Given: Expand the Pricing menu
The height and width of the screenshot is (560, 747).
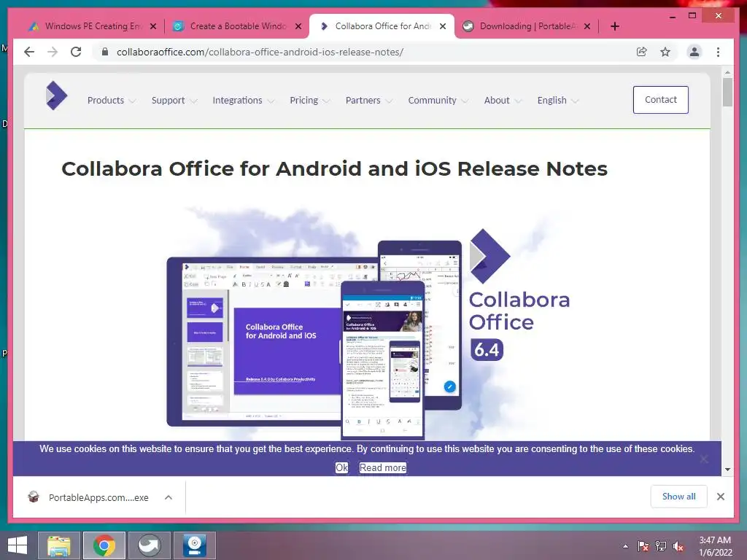Looking at the screenshot, I should coord(309,101).
